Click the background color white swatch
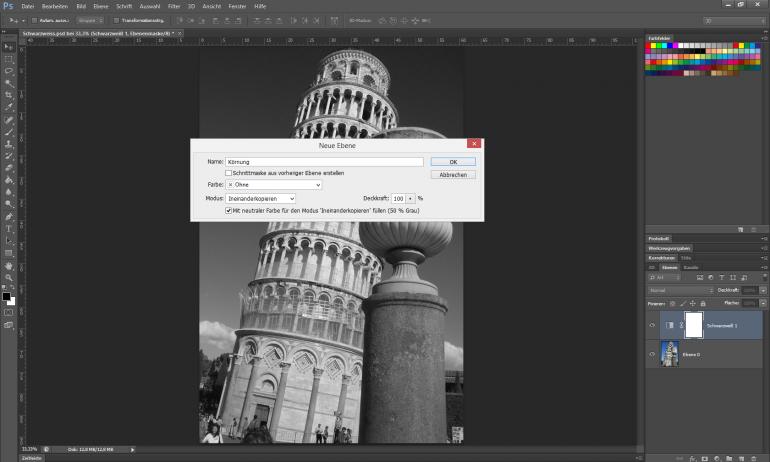Viewport: 770px width, 462px height. pyautogui.click(x=12, y=301)
